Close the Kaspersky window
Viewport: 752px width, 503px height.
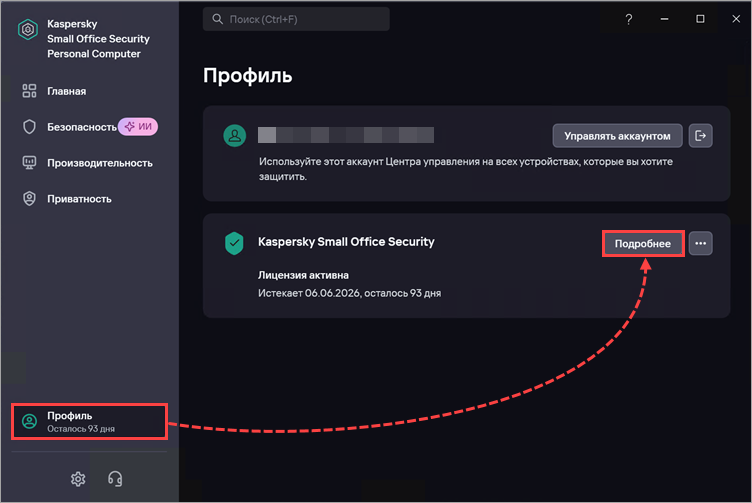(x=736, y=19)
